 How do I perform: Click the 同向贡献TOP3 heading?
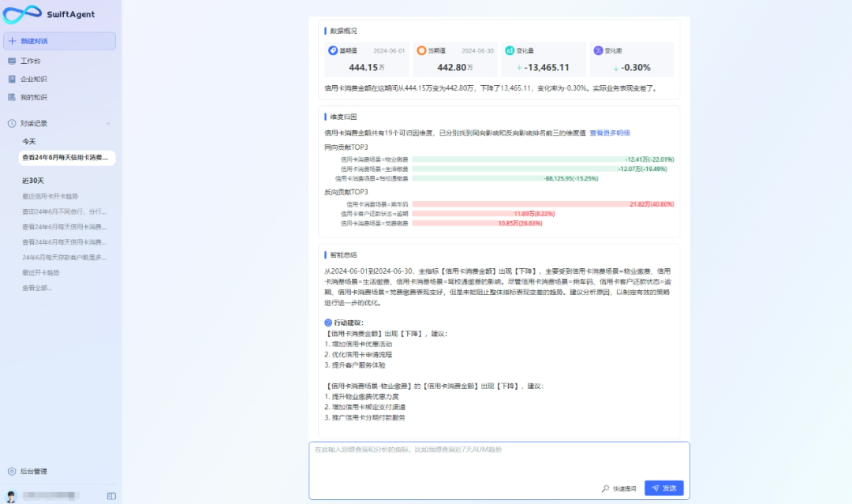pyautogui.click(x=346, y=147)
